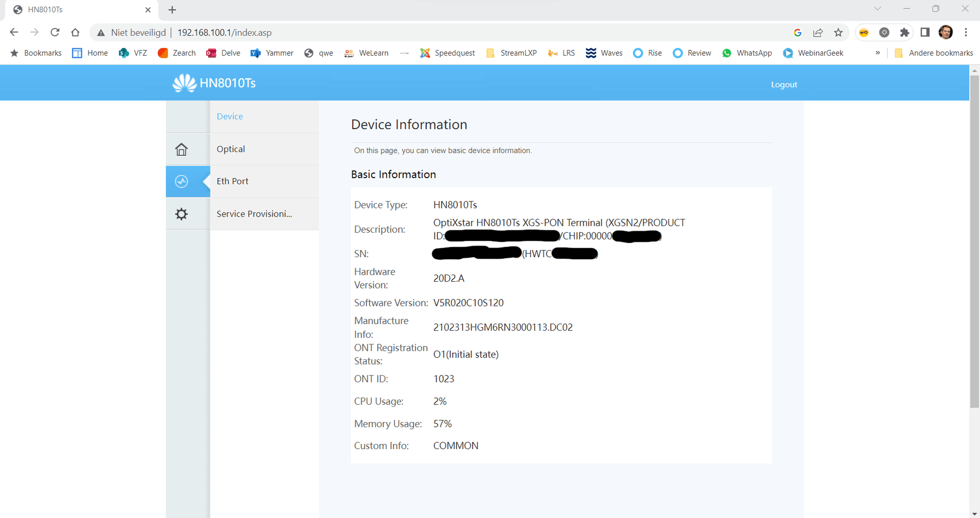Click the O1(Initial state) status value

[466, 355]
